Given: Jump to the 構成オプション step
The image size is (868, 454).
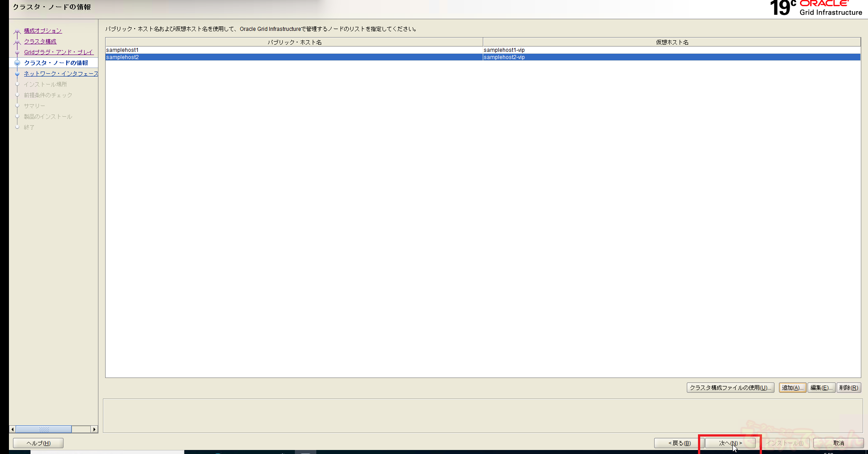Looking at the screenshot, I should click(x=43, y=31).
